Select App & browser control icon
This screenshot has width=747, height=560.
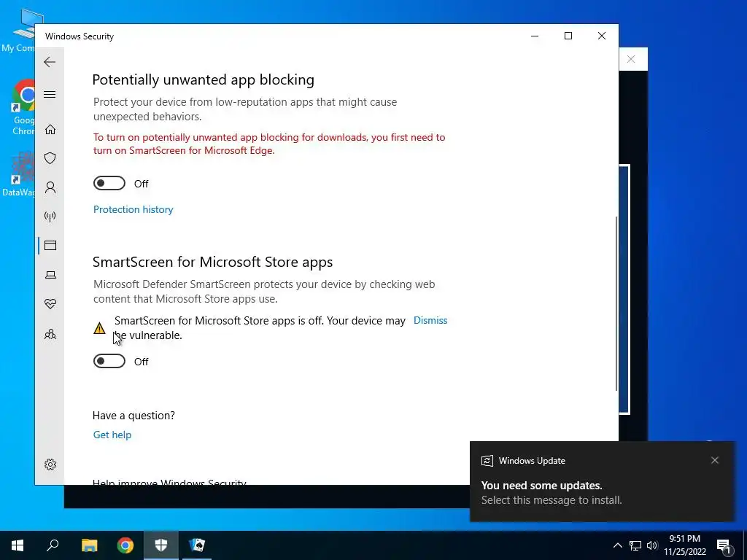[x=50, y=245]
